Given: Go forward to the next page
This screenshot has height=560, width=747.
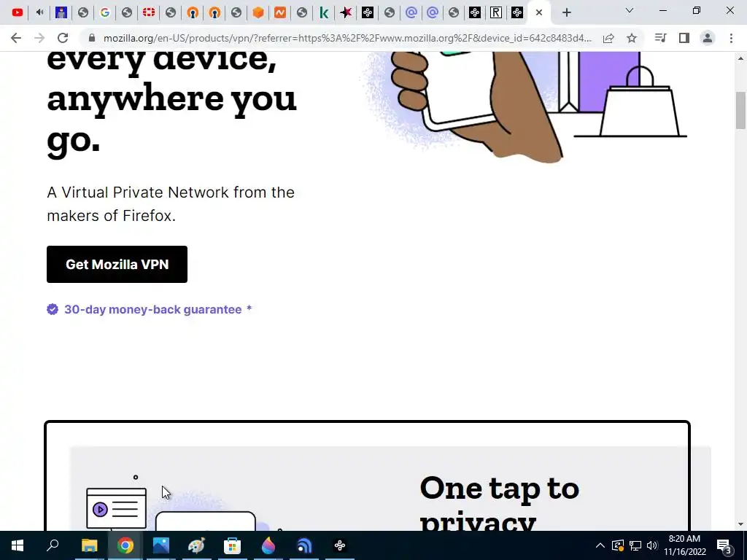Looking at the screenshot, I should pos(39,38).
